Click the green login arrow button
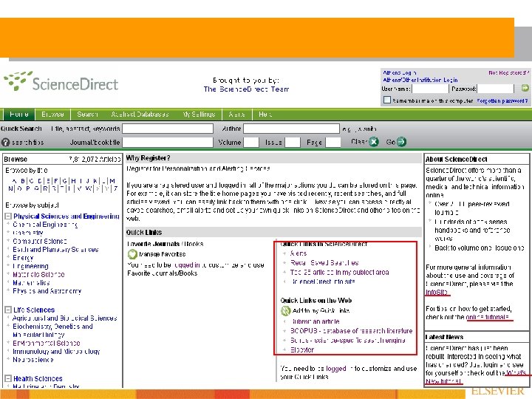The height and width of the screenshot is (399, 532). (525, 88)
